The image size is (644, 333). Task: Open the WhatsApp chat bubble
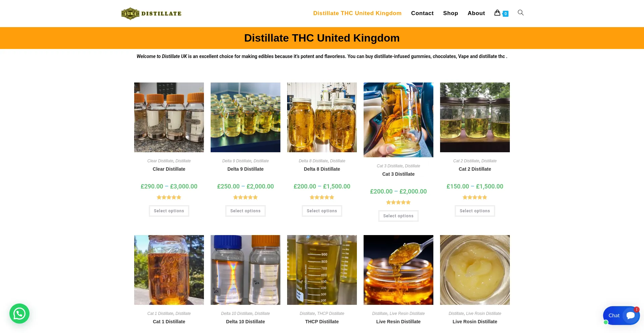pos(19,314)
